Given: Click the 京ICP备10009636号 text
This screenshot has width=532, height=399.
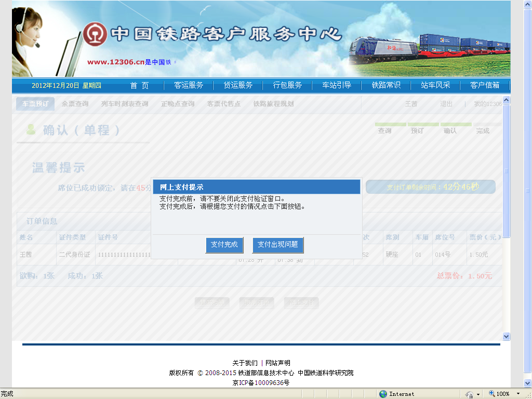Looking at the screenshot, I should (x=261, y=383).
